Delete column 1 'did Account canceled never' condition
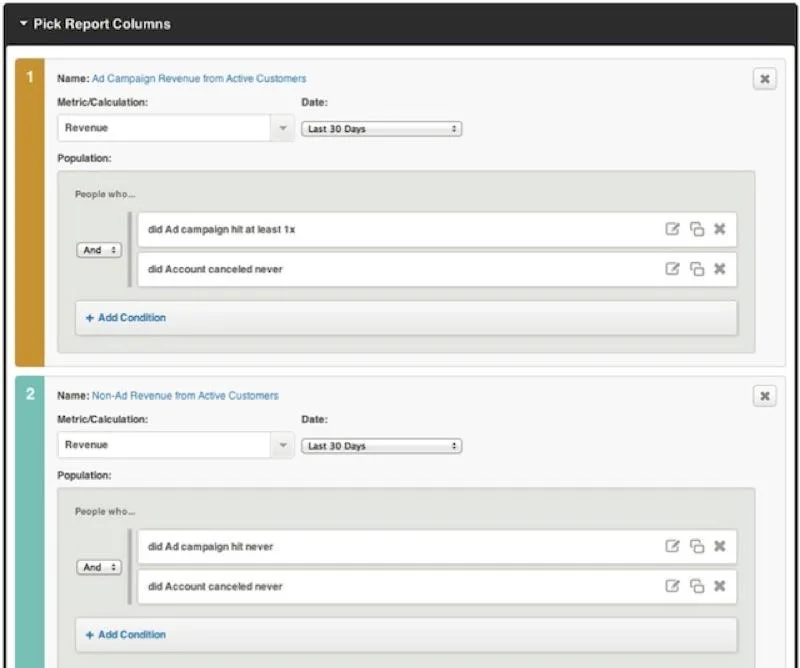Viewport: 800px width, 668px height. 719,268
